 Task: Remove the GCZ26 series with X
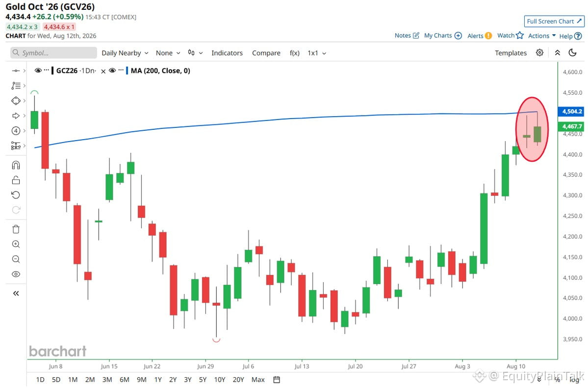(x=103, y=71)
